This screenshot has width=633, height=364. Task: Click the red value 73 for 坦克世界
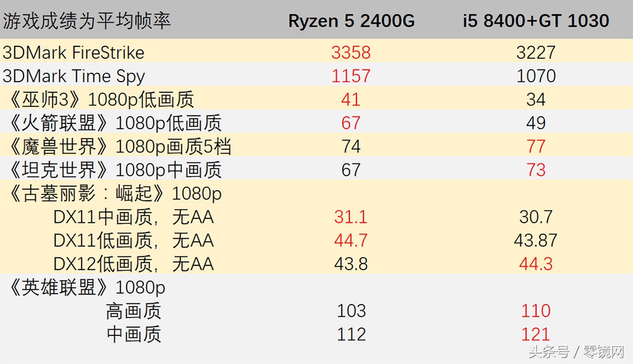click(536, 170)
